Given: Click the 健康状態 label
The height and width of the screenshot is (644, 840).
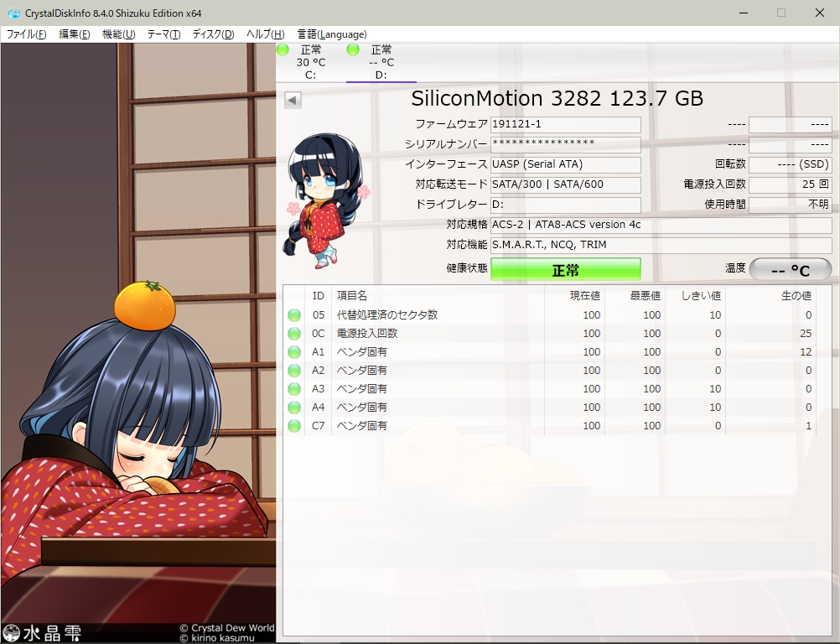Looking at the screenshot, I should (x=467, y=268).
